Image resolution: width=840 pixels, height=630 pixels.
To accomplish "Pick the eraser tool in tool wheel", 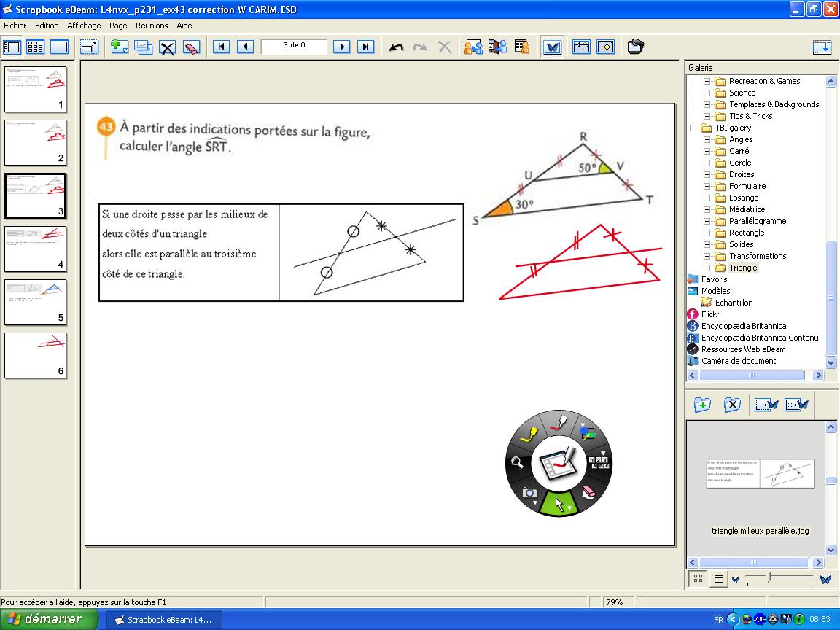I will coord(588,492).
